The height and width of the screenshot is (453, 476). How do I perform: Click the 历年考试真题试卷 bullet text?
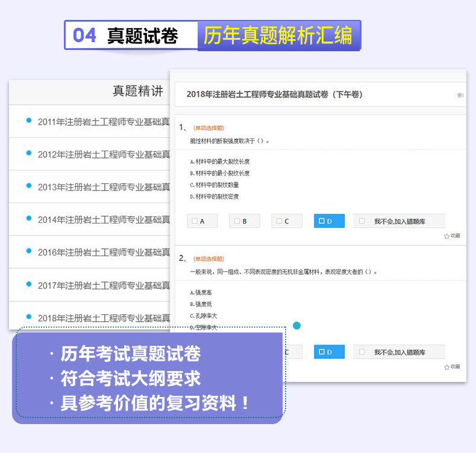coord(131,354)
